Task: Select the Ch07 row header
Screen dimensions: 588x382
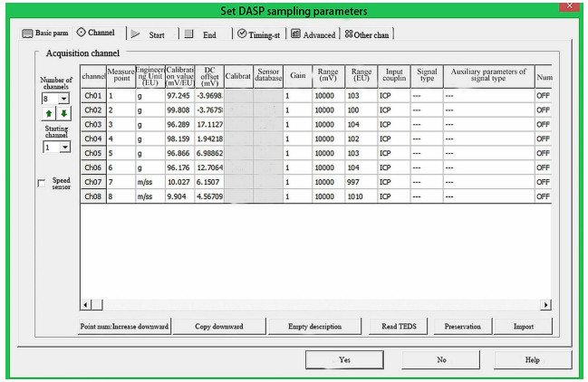Action: point(93,182)
